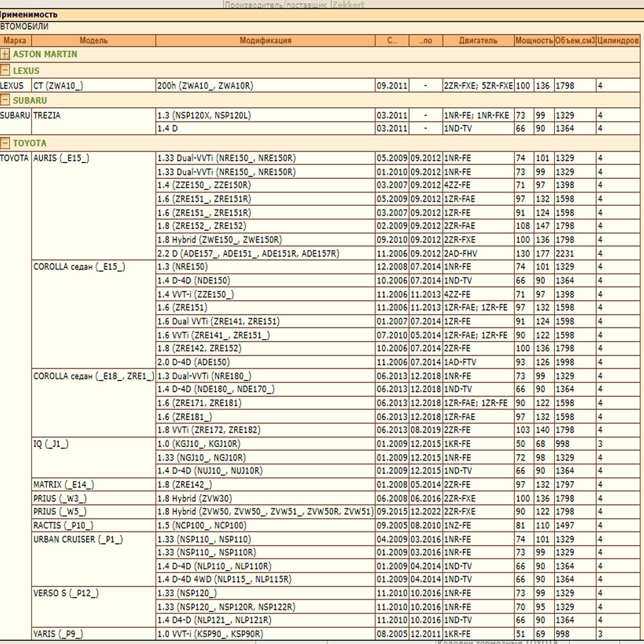Image resolution: width=644 pixels, height=644 pixels.
Task: Click the Марка column header
Action: (15, 40)
